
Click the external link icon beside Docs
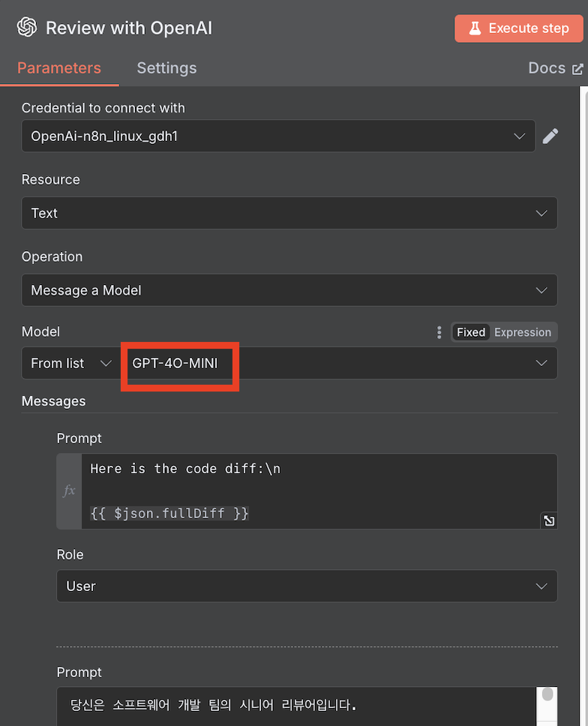point(577,69)
